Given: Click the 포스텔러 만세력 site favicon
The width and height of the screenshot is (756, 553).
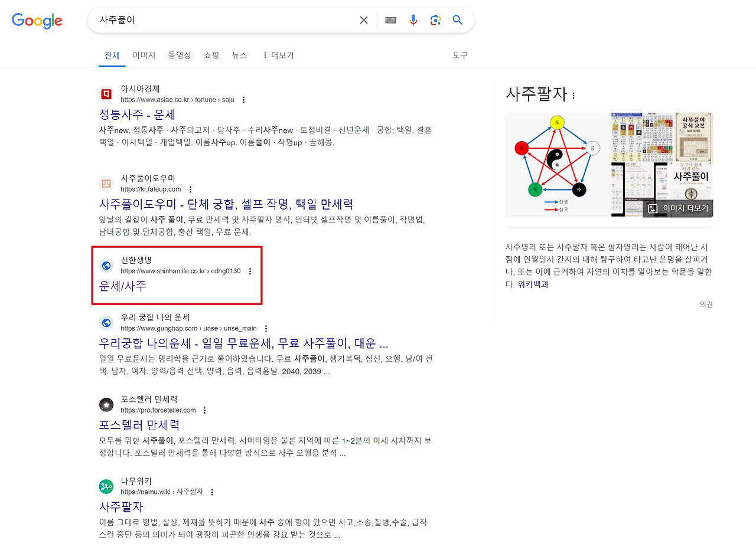Looking at the screenshot, I should coord(106,404).
